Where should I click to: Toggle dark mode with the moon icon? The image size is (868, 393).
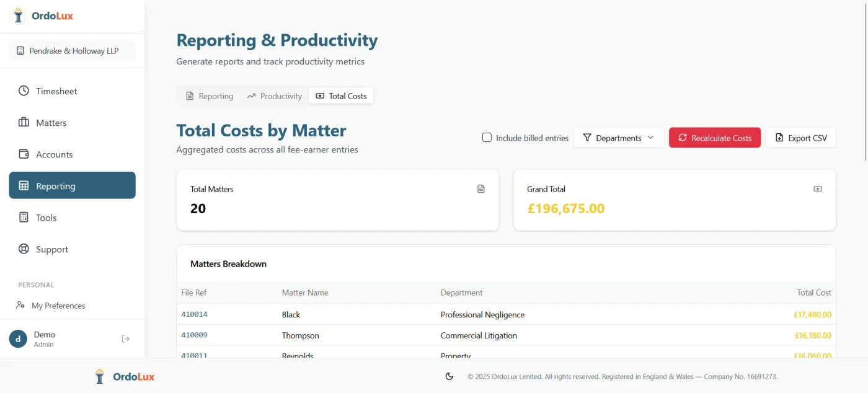click(449, 376)
